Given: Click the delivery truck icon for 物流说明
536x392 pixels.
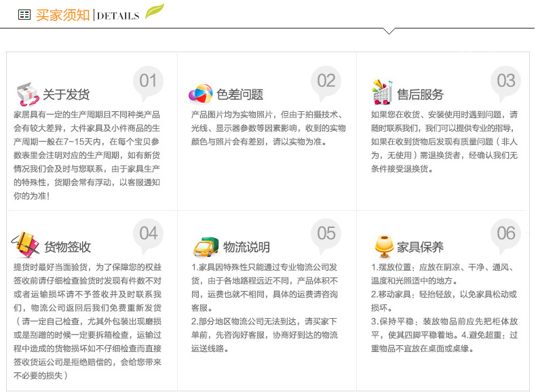Looking at the screenshot, I should [x=206, y=247].
